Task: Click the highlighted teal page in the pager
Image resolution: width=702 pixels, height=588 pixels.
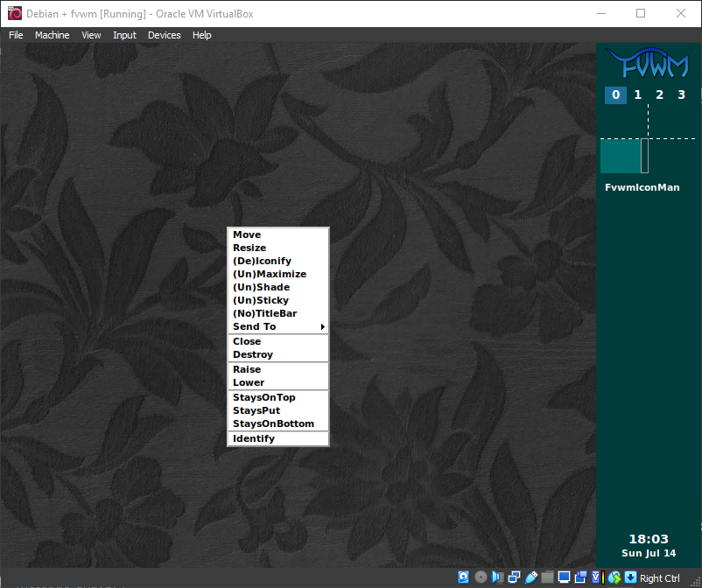Action: pos(621,156)
